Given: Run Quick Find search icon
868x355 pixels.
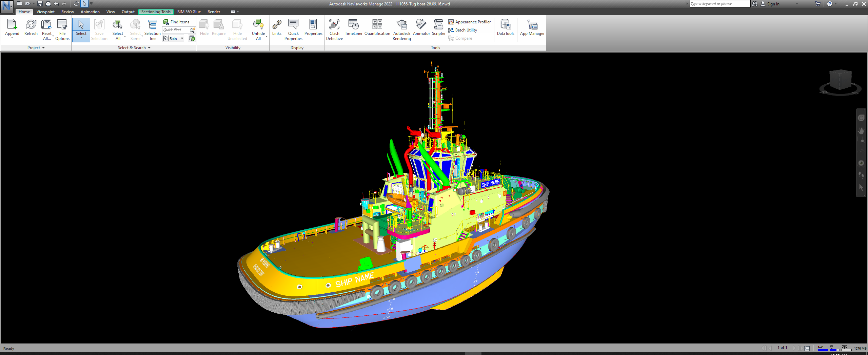Looking at the screenshot, I should [192, 30].
